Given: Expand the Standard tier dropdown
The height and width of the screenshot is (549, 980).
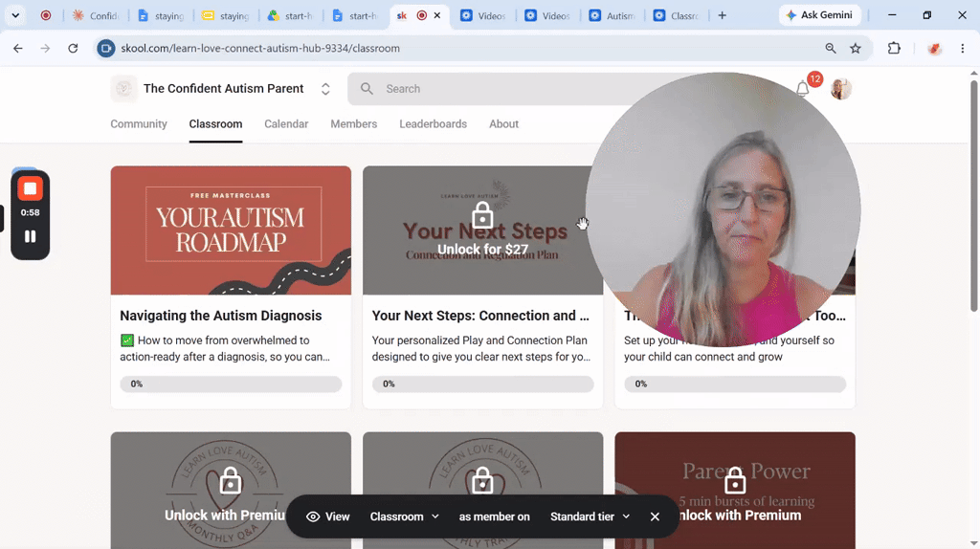Looking at the screenshot, I should [x=590, y=516].
